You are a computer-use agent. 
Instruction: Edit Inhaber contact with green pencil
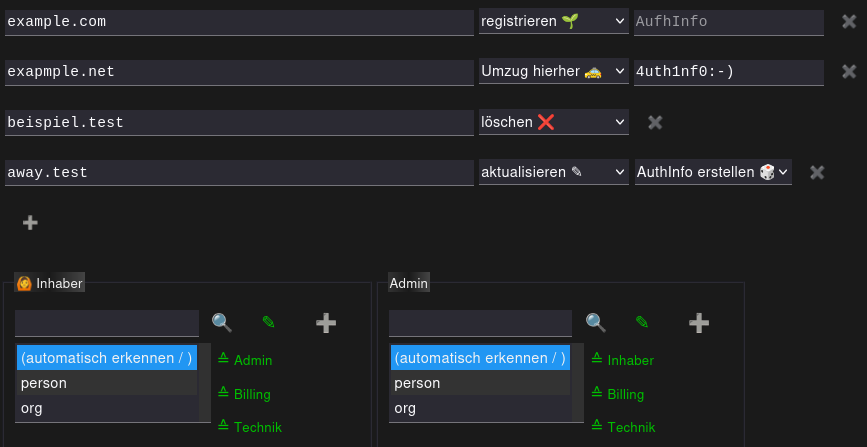click(x=268, y=322)
